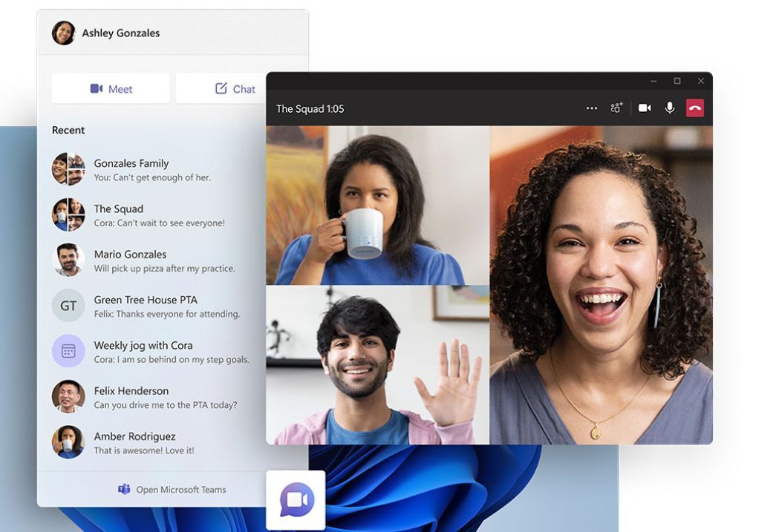Click the Teams Chat taskbar icon

tap(296, 500)
